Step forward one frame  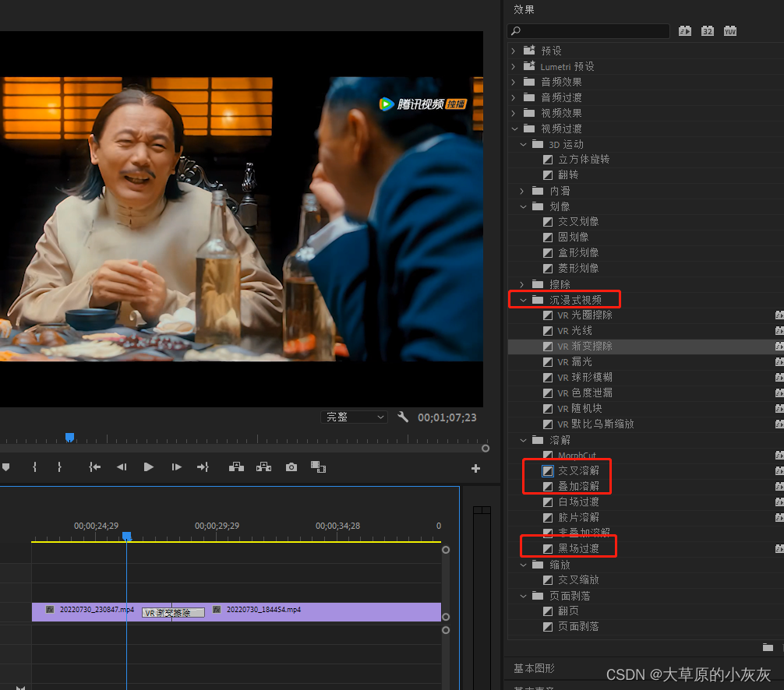tap(176, 467)
